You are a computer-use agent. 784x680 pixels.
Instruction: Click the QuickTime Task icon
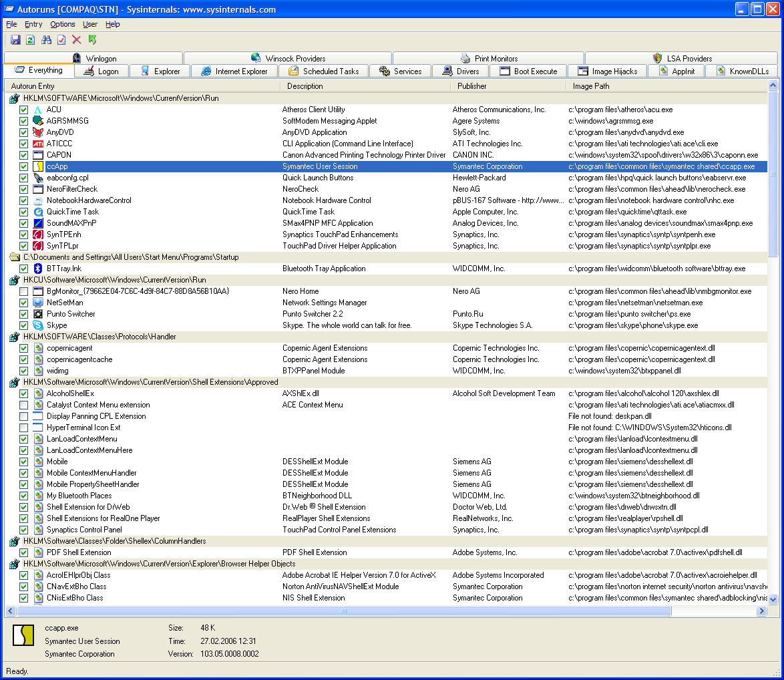pyautogui.click(x=38, y=212)
